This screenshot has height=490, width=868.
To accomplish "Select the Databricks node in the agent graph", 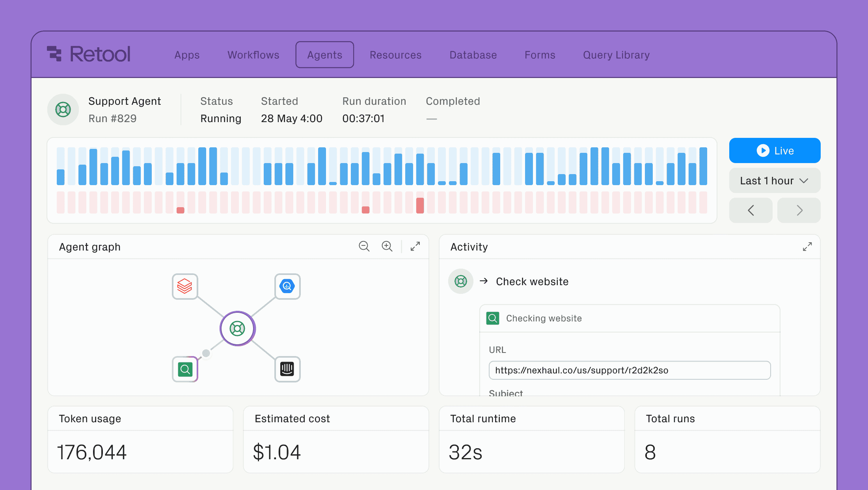I will tap(184, 286).
